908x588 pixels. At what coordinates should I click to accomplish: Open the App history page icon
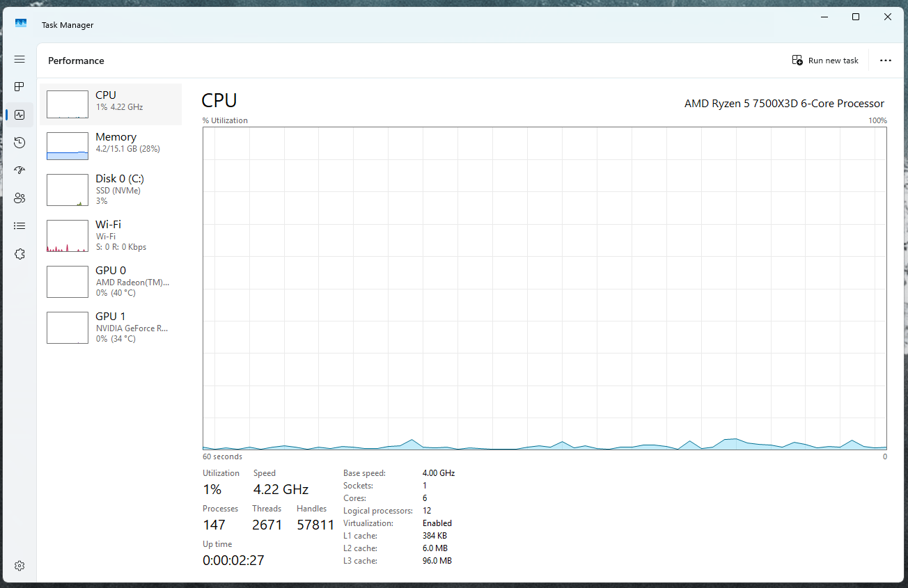[19, 143]
